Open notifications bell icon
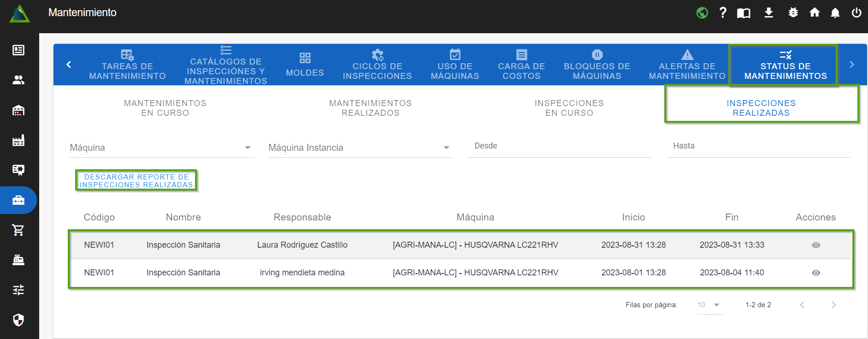This screenshot has width=868, height=339. pos(835,13)
